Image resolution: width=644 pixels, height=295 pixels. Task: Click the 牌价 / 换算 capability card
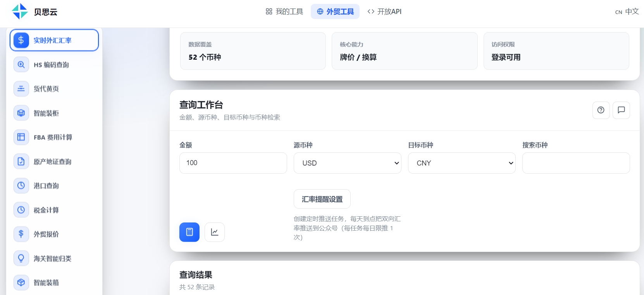pos(405,51)
